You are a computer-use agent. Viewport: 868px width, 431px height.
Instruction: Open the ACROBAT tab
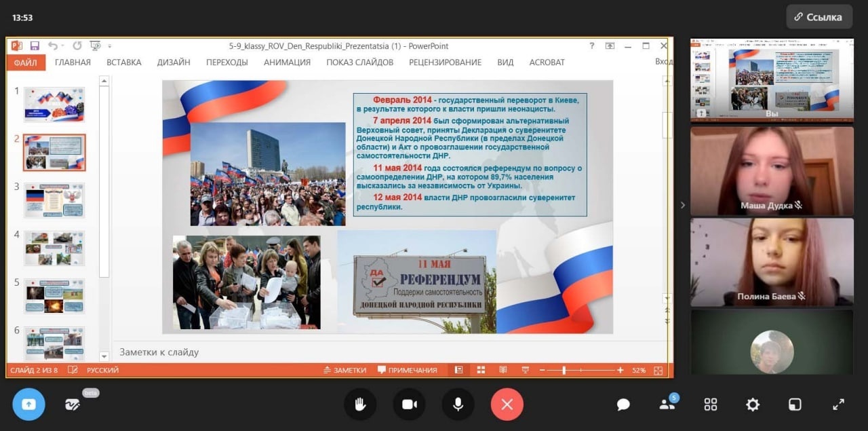pyautogui.click(x=547, y=62)
